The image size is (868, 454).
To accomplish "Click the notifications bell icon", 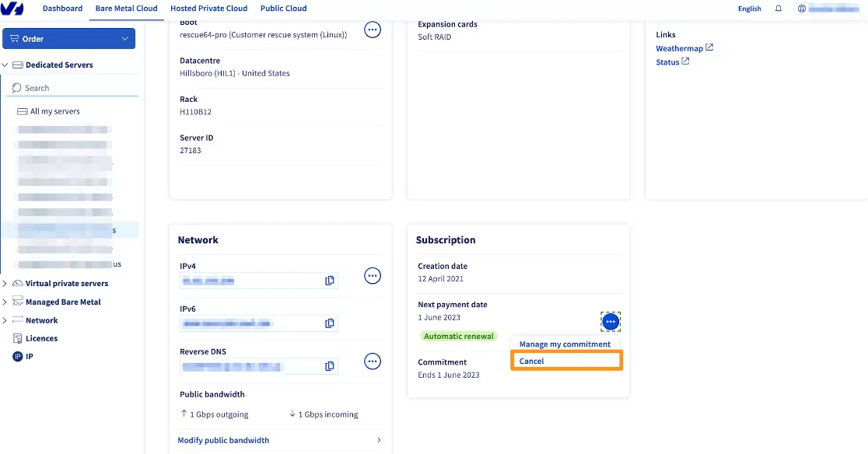I will 779,9.
